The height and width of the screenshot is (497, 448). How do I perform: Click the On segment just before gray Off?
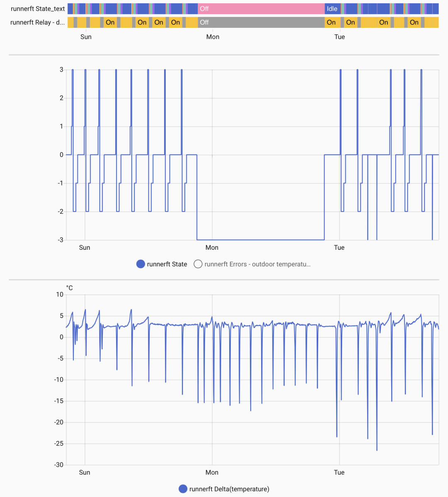tap(175, 22)
